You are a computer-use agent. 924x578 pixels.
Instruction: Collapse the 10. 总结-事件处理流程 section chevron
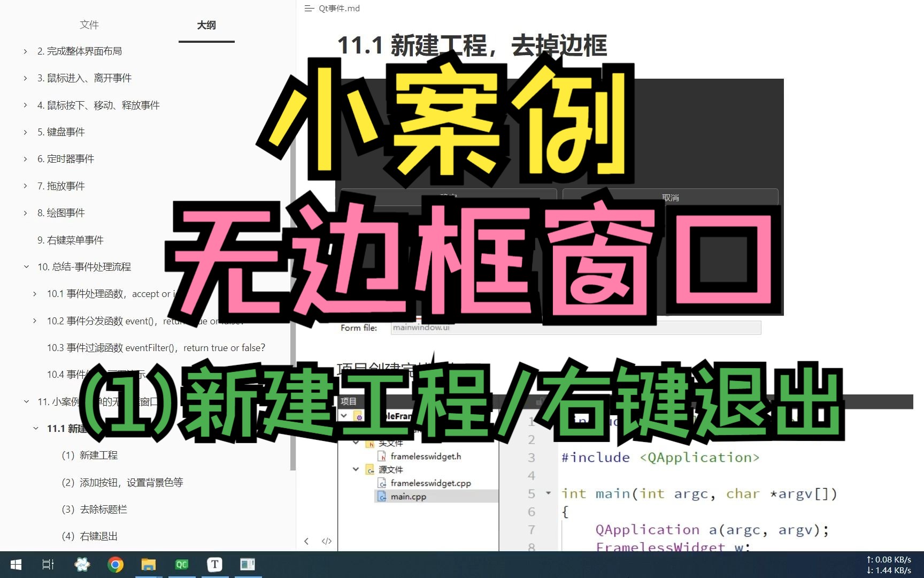pos(26,267)
